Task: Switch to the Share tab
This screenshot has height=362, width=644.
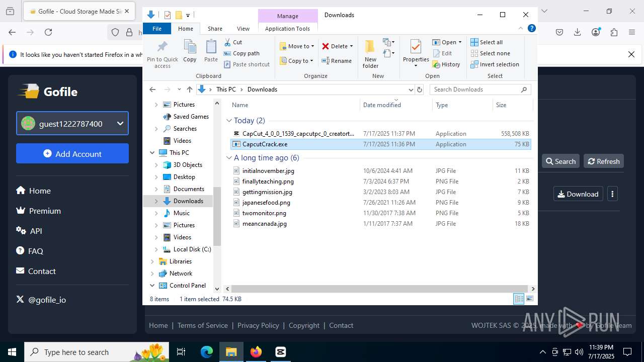Action: click(215, 29)
